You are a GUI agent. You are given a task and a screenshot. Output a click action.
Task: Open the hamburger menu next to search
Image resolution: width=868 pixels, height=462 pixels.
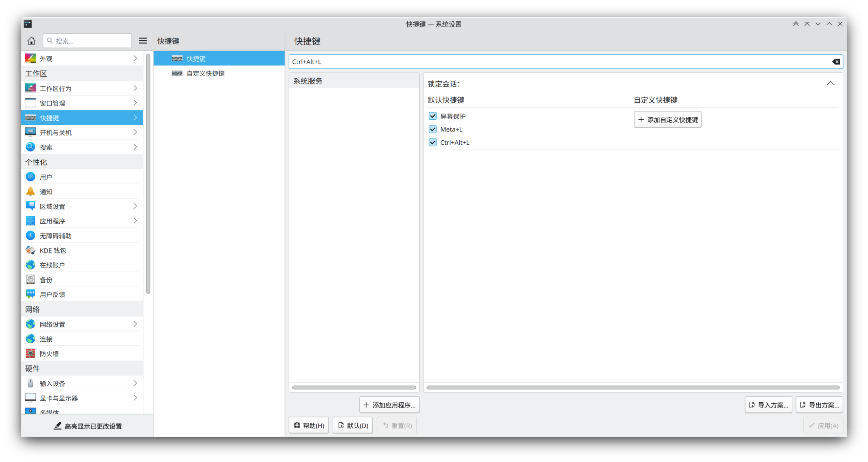click(143, 40)
